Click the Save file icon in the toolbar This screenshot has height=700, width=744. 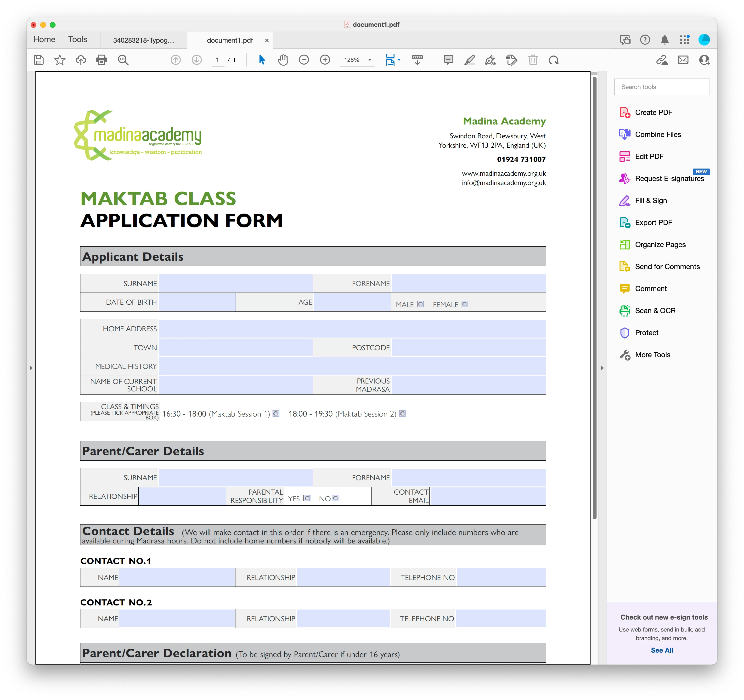click(x=39, y=60)
